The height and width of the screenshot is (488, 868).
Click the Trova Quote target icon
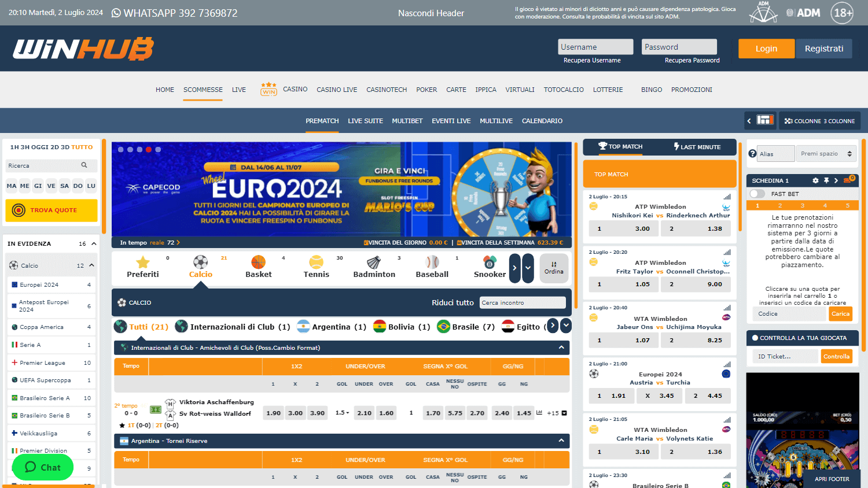tap(19, 210)
